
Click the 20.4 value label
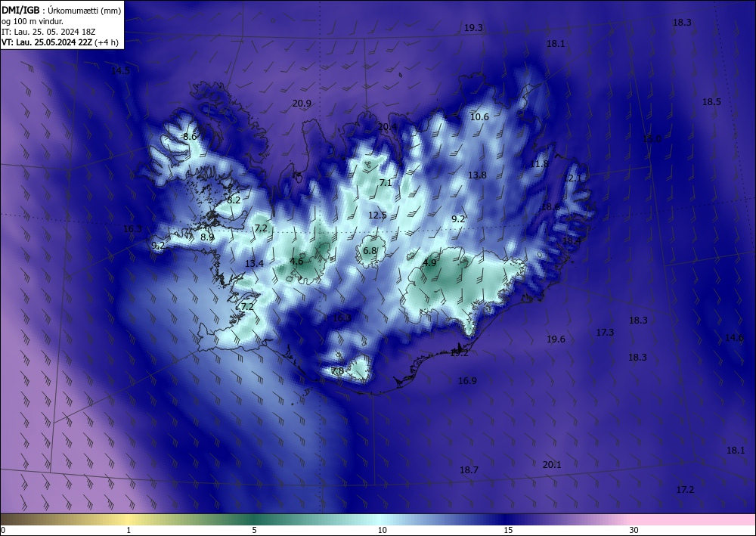(388, 127)
